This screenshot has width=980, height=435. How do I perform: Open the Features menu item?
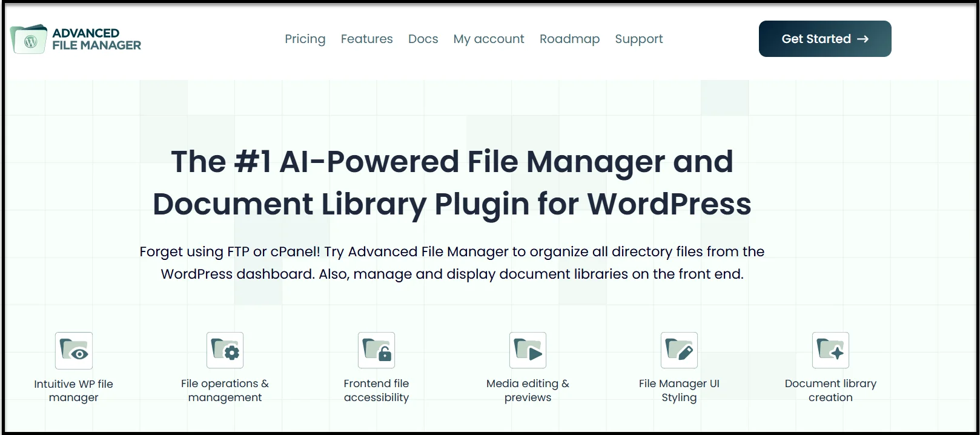point(367,39)
